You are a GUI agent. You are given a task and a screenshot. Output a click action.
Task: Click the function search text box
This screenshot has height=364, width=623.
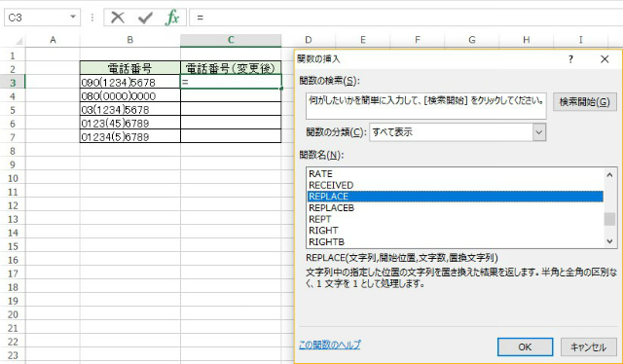point(426,106)
